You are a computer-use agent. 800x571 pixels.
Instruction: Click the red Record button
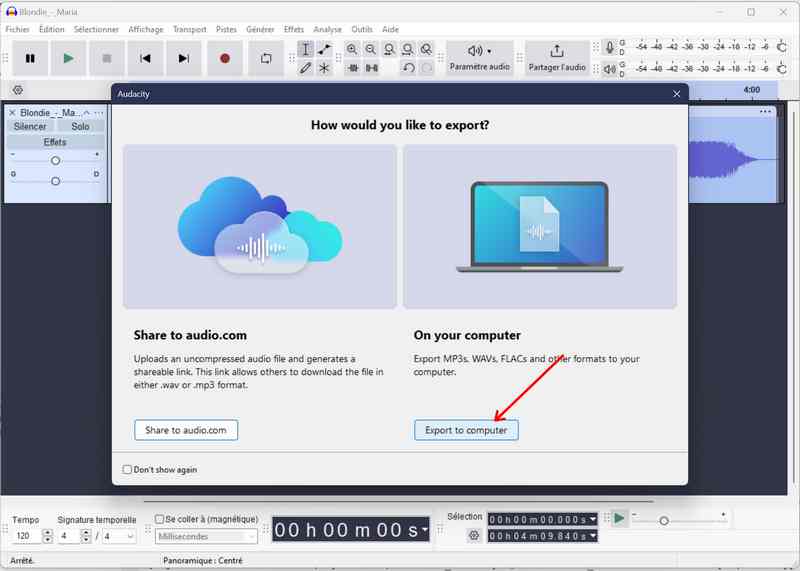click(x=225, y=59)
